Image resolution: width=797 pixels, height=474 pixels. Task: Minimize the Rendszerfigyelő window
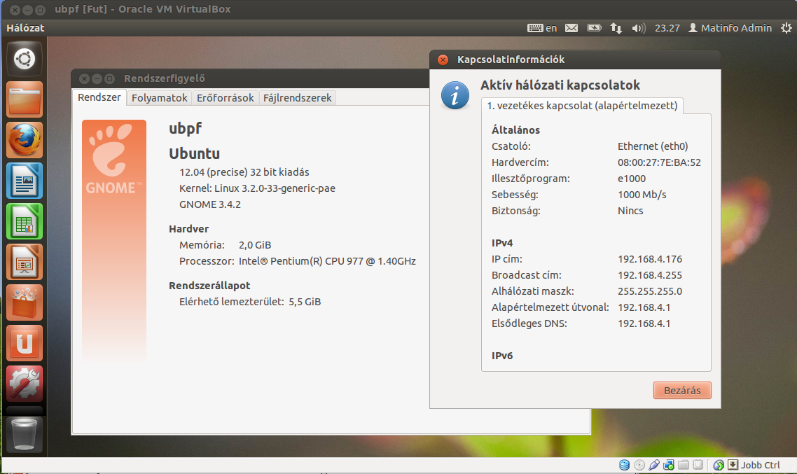pos(97,78)
